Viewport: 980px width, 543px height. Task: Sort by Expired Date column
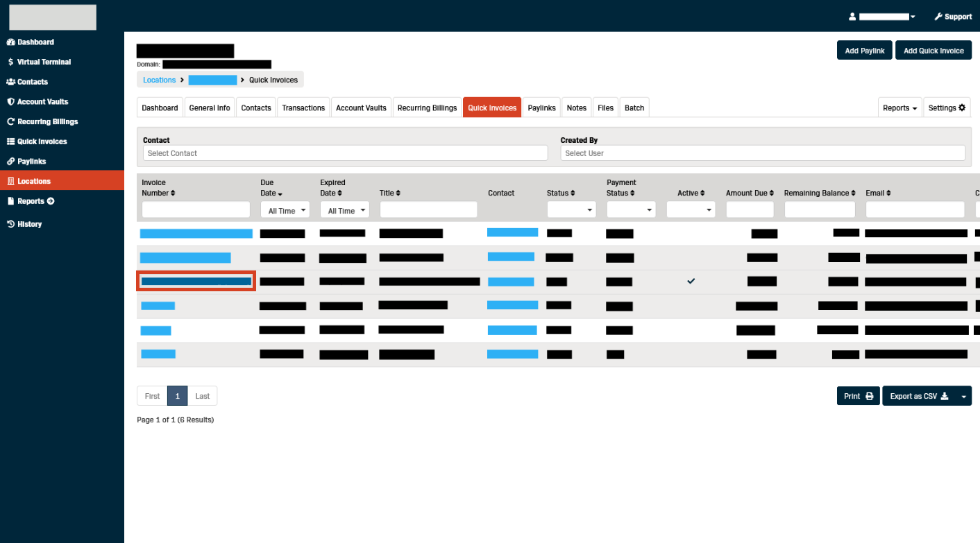[332, 188]
